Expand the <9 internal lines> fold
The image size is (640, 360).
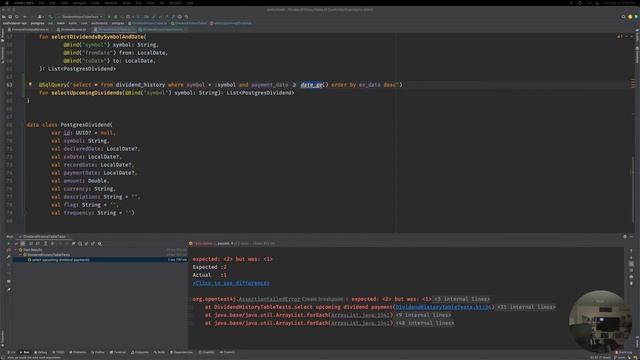[423, 315]
